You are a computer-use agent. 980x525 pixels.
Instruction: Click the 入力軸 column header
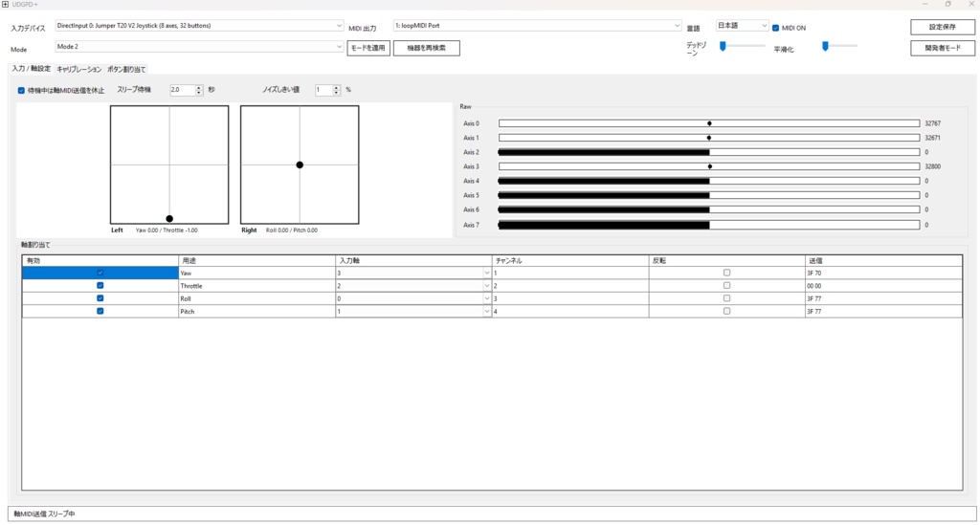click(x=413, y=260)
